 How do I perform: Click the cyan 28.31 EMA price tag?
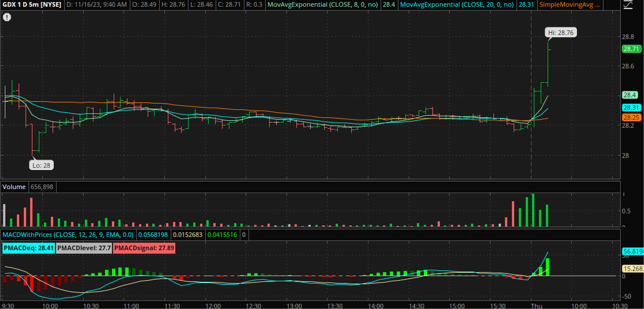pyautogui.click(x=631, y=108)
